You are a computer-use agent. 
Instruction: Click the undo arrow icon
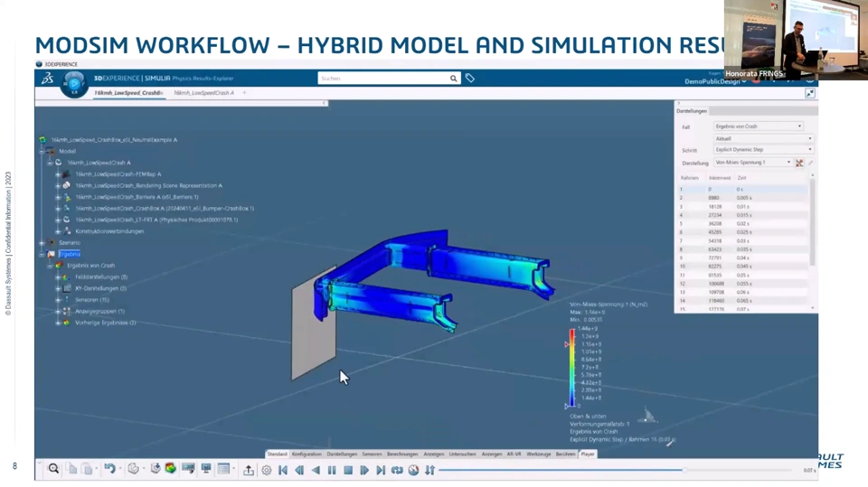pyautogui.click(x=109, y=469)
